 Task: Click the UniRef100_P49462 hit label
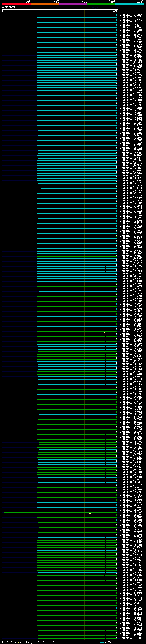131,259
